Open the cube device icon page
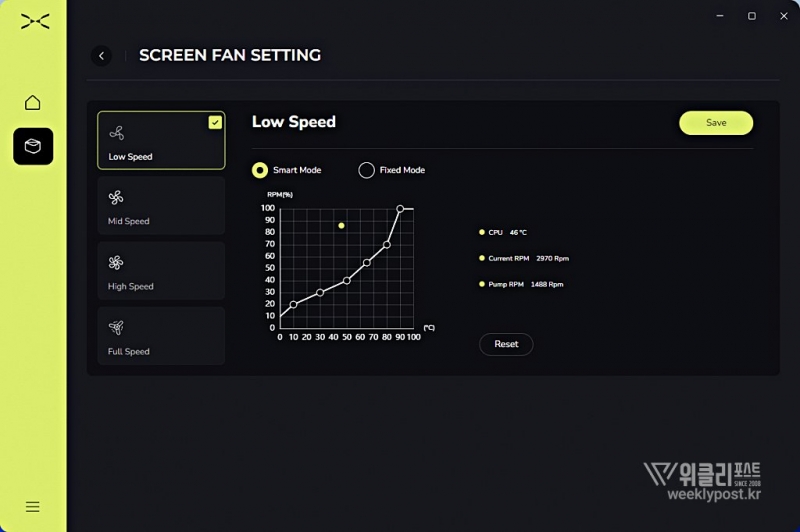 33,147
